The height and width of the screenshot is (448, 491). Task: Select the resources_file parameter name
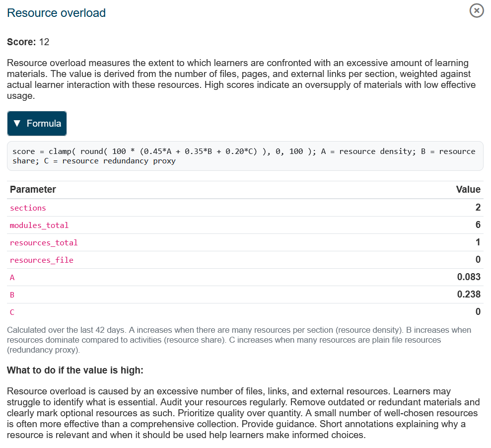pos(42,260)
